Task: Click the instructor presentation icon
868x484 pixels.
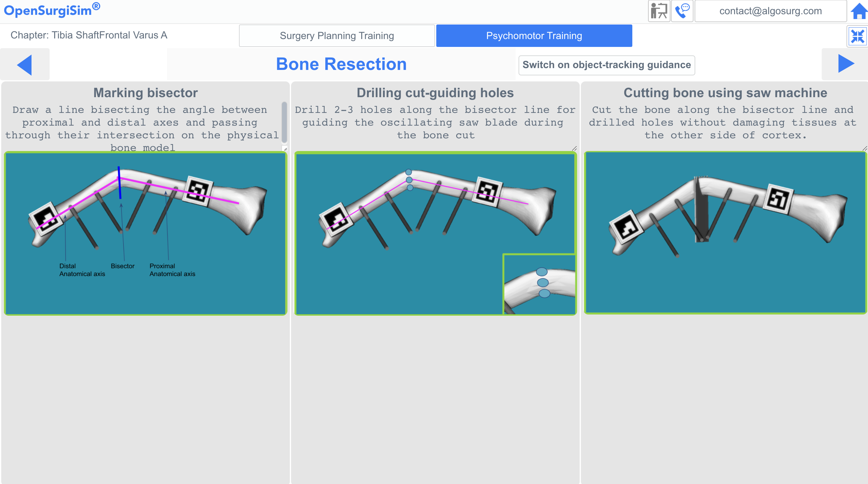Action: [659, 11]
